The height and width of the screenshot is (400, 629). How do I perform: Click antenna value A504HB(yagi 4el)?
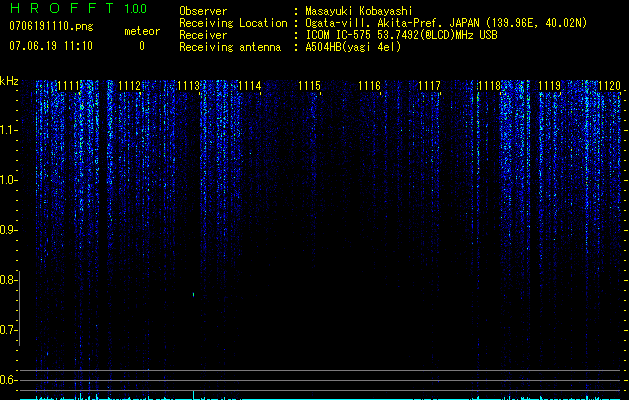click(353, 47)
